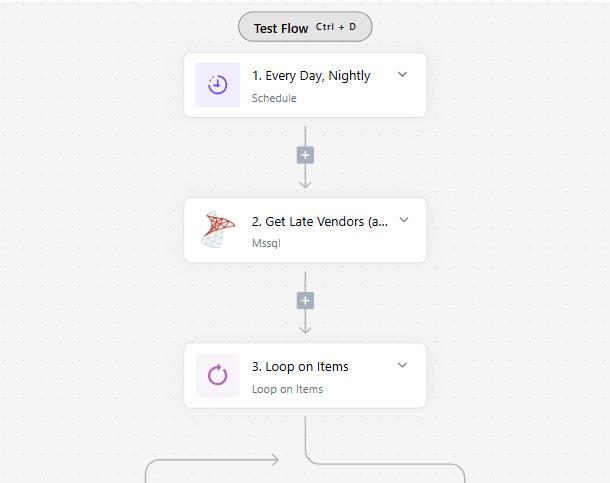The image size is (610, 483).
Task: Click the gray Loop on Items subtitle text
Action: coord(287,389)
